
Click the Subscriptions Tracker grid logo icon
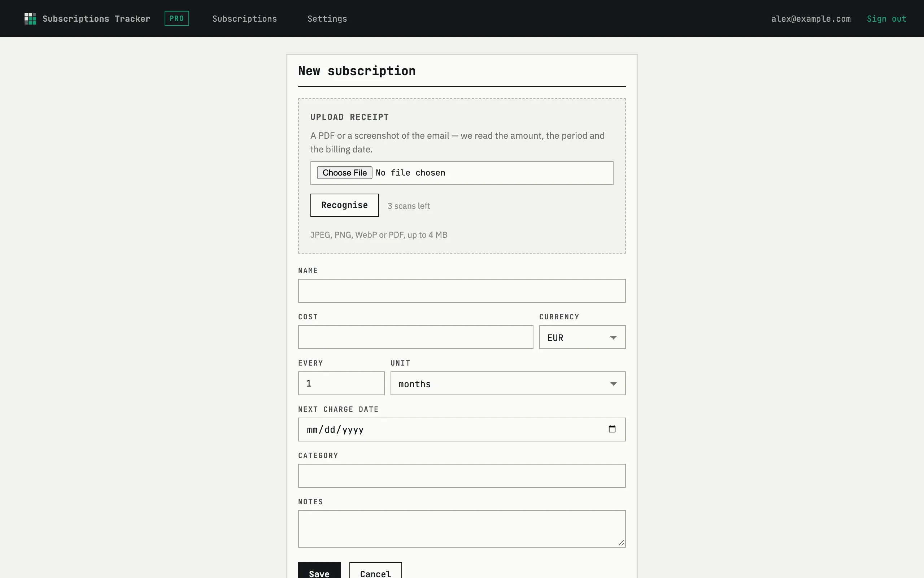[x=30, y=19]
